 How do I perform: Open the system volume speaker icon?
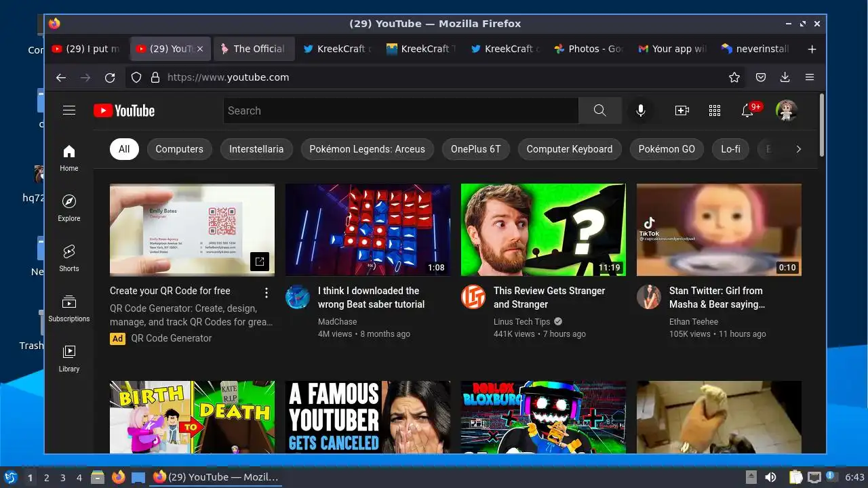pyautogui.click(x=770, y=477)
